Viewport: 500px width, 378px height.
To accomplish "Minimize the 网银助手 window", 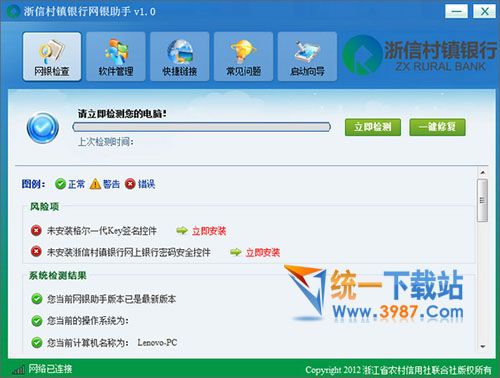I will click(x=456, y=12).
